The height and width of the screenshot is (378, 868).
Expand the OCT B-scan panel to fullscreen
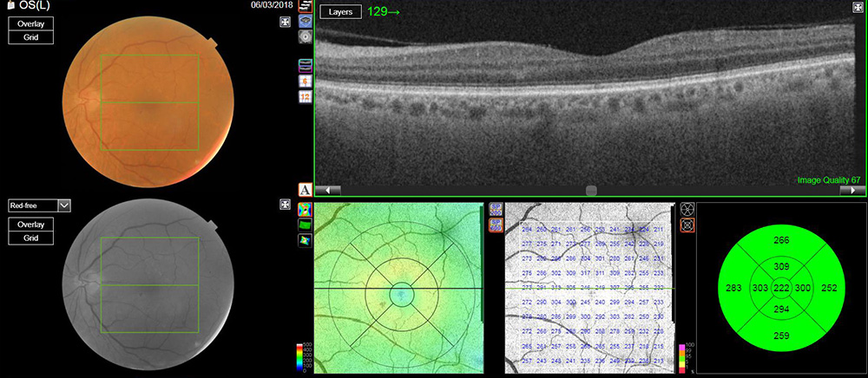click(858, 8)
